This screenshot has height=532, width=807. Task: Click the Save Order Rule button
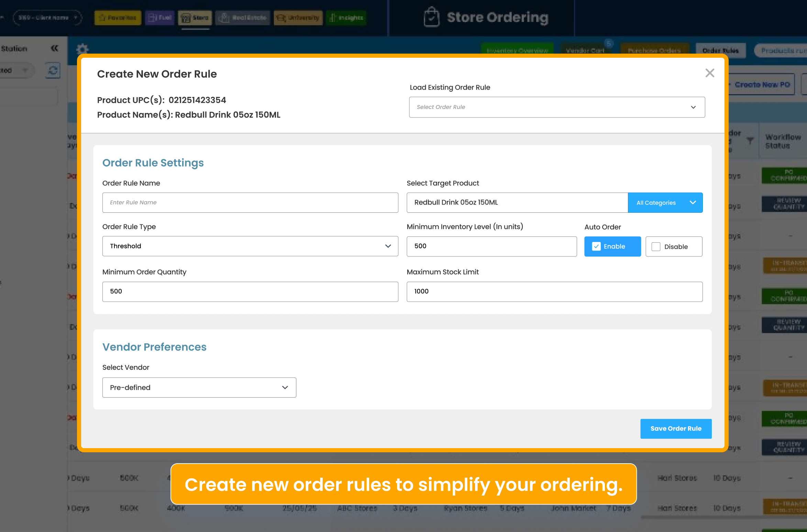click(676, 429)
